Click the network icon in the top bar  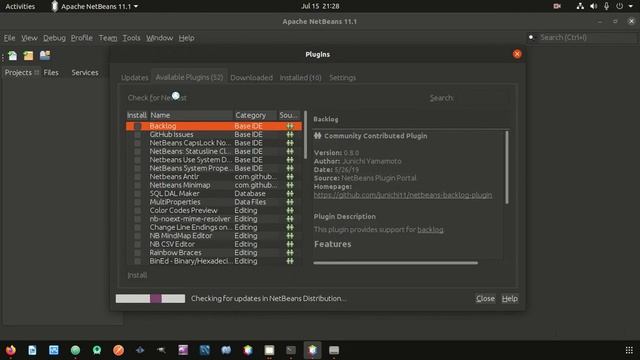pos(580,6)
